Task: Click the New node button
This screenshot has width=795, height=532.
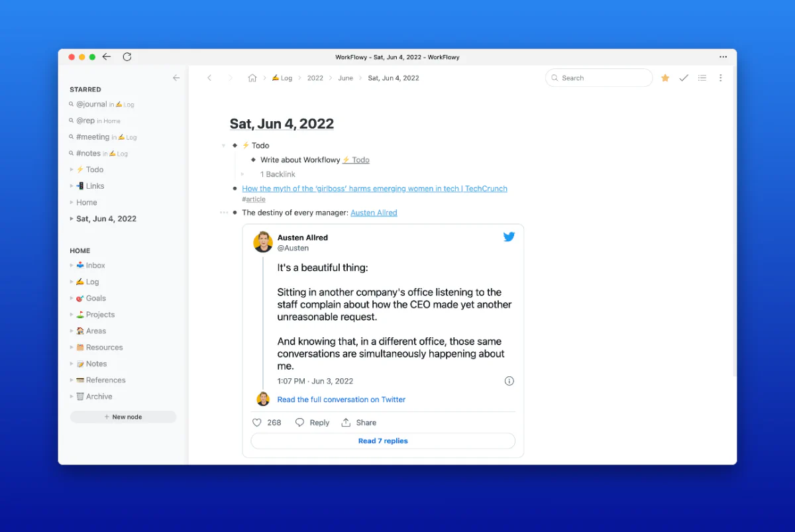Action: point(123,417)
